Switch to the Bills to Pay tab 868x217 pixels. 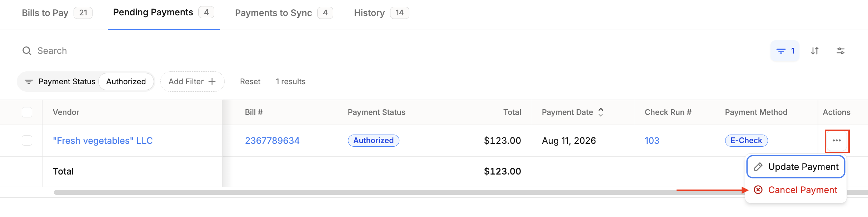tap(57, 13)
